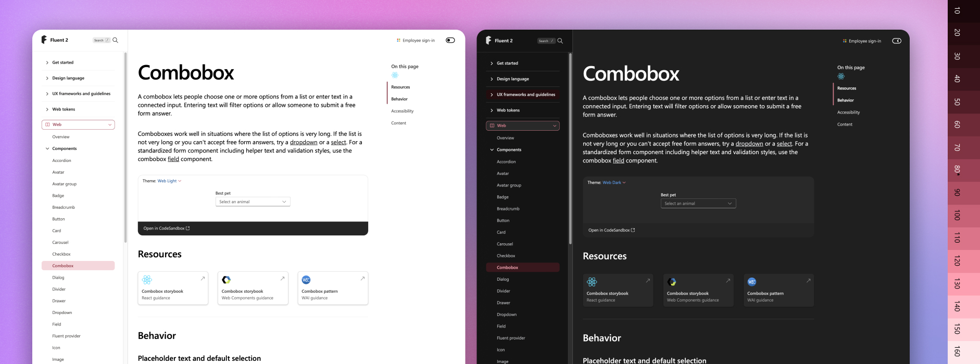Click W3C icon on Combobox pattern card, dark window
This screenshot has width=980, height=364.
pos(752,282)
